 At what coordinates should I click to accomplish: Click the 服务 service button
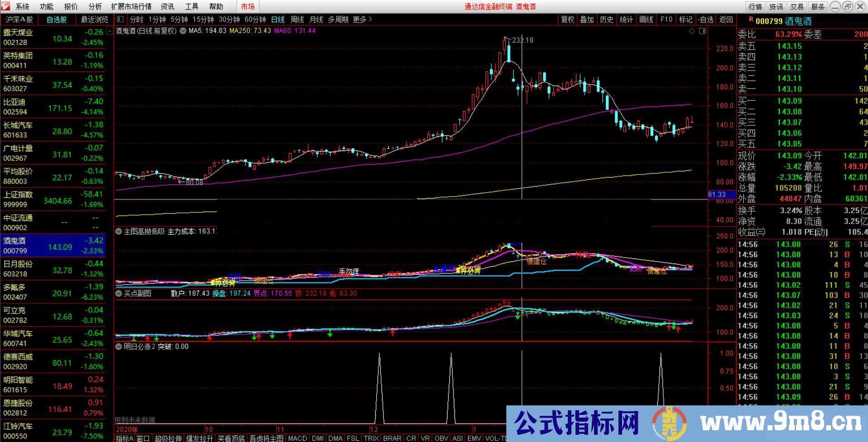click(x=817, y=6)
